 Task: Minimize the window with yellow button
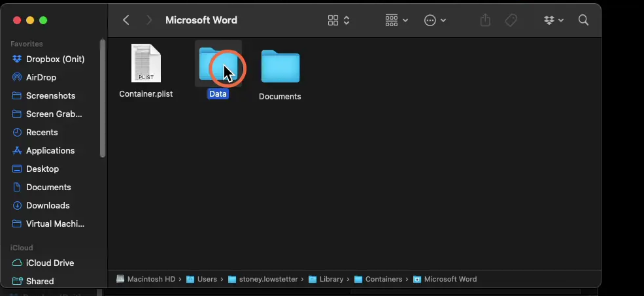(30, 20)
